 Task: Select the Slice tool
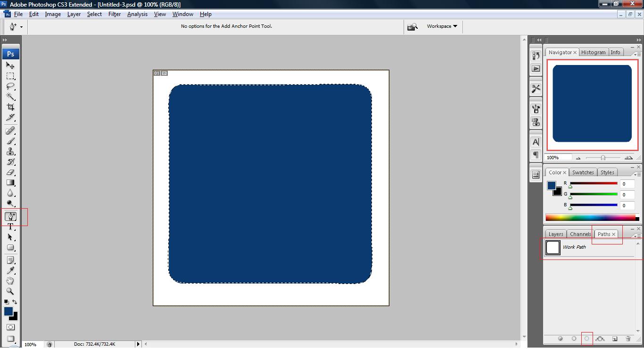pos(10,118)
